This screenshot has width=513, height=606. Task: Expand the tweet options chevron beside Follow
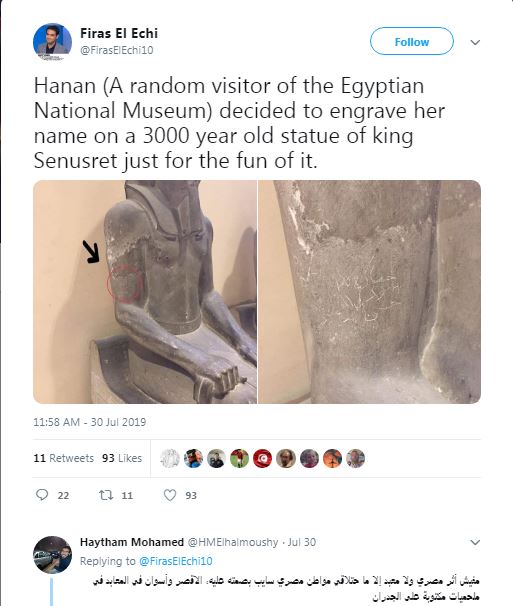click(x=475, y=42)
